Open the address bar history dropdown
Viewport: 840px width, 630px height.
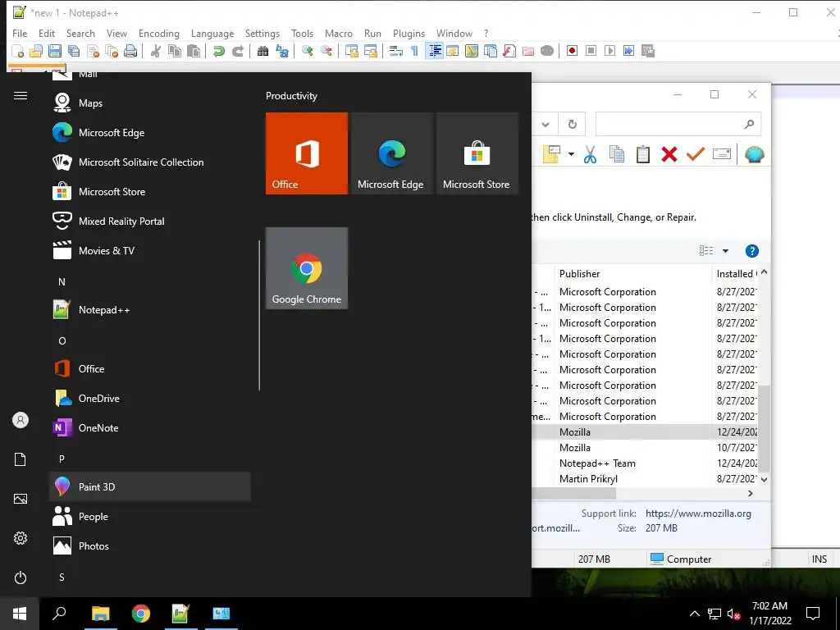546,125
